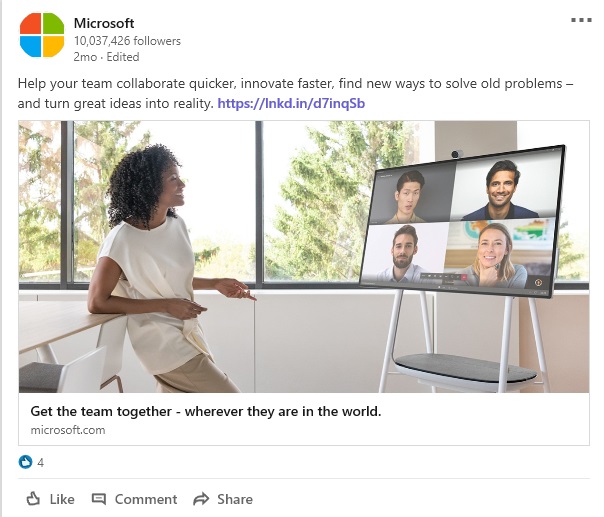Open the Microsoft logo avatar

[x=42, y=35]
